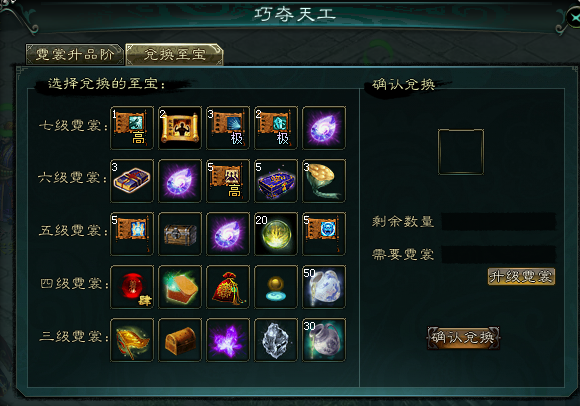580x406 pixels.
Task: Pick the purple gem in 七级霓裳 row
Action: 324,128
